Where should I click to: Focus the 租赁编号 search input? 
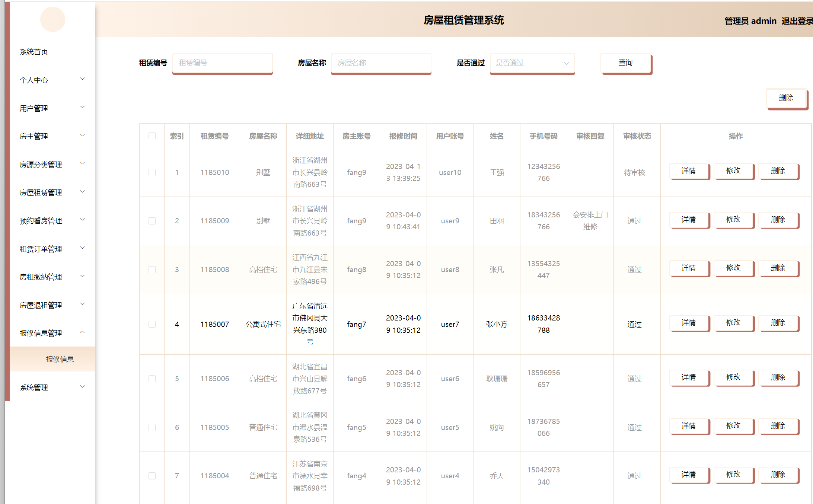click(x=222, y=63)
